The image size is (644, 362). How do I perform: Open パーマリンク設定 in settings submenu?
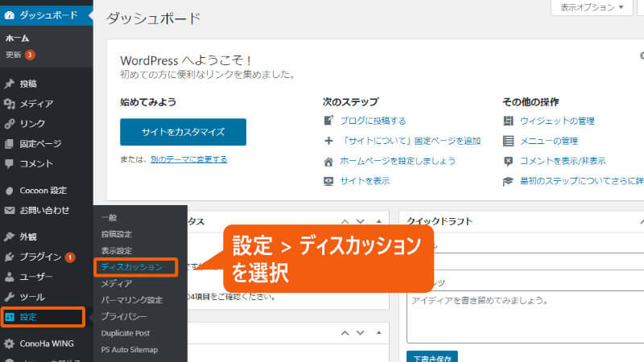click(x=132, y=300)
